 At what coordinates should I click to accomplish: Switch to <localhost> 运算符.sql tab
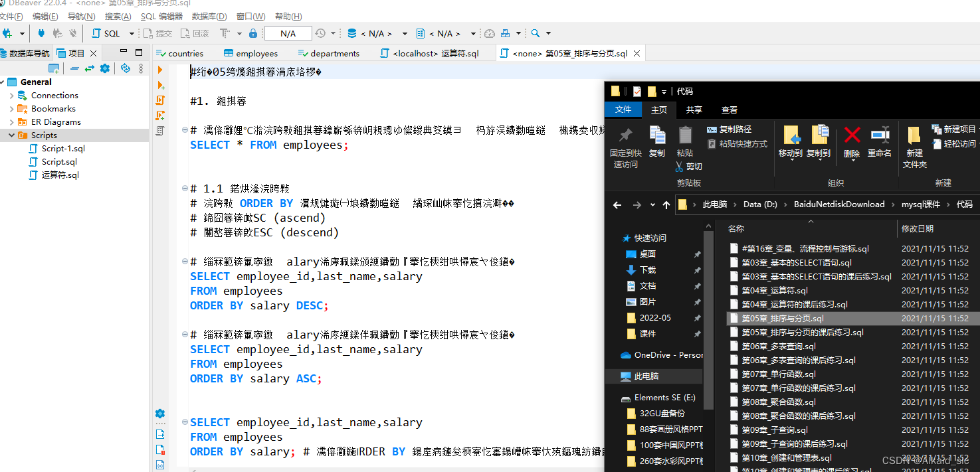430,53
